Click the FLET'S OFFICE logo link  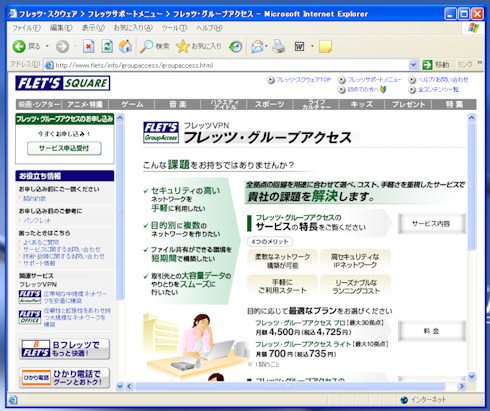click(30, 317)
